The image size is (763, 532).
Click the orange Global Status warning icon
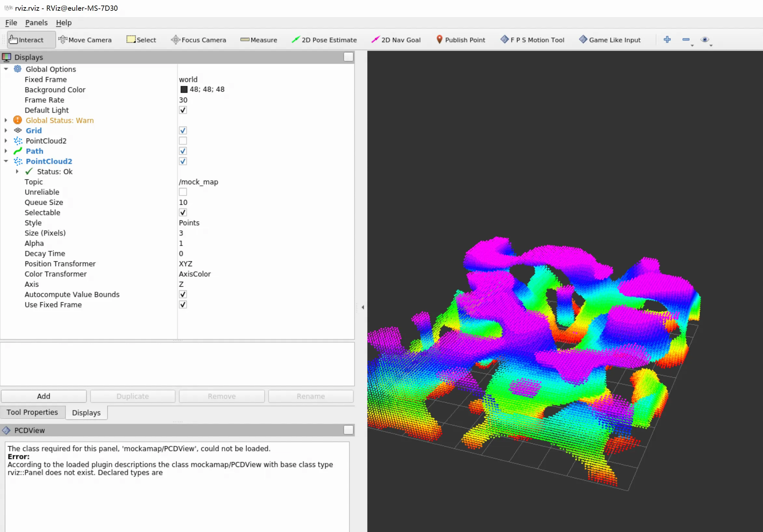coord(18,120)
